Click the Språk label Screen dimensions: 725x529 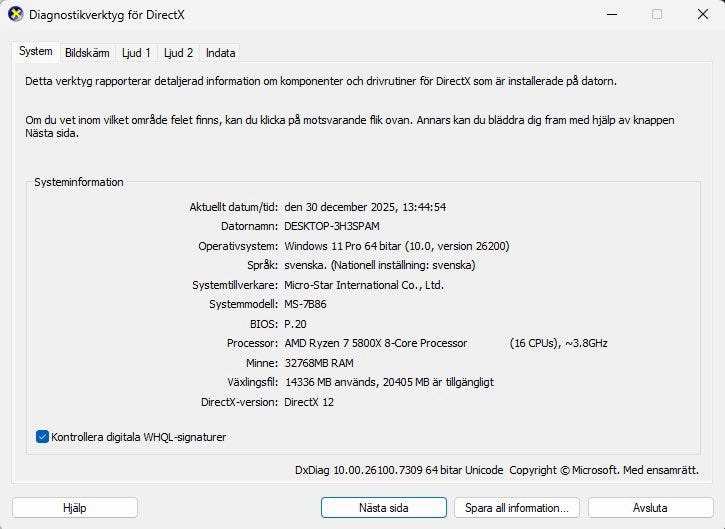tap(263, 265)
